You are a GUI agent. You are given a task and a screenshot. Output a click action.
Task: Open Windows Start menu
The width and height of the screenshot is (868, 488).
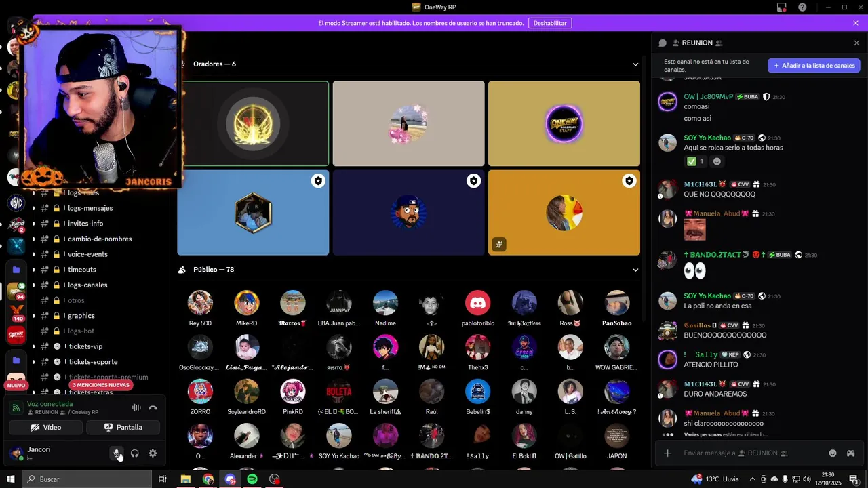tap(11, 479)
